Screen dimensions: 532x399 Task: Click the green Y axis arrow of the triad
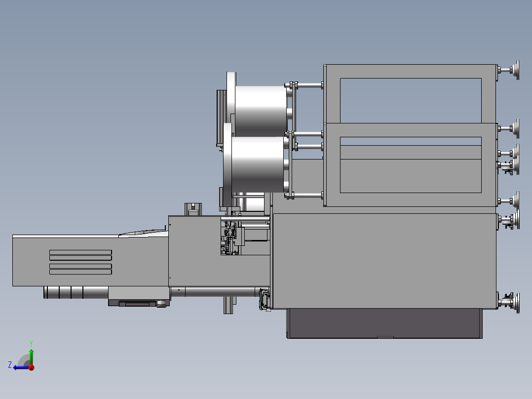coord(31,356)
